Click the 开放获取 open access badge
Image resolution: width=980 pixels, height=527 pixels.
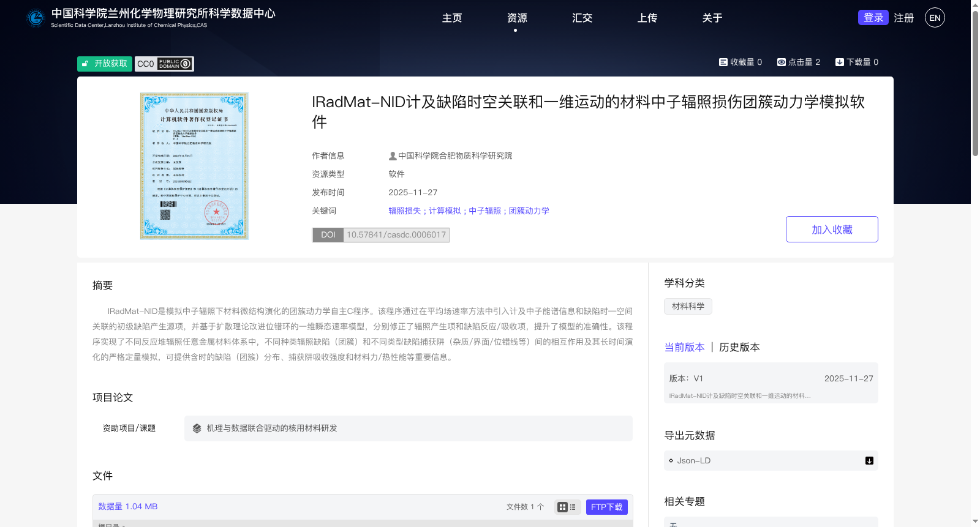point(105,64)
